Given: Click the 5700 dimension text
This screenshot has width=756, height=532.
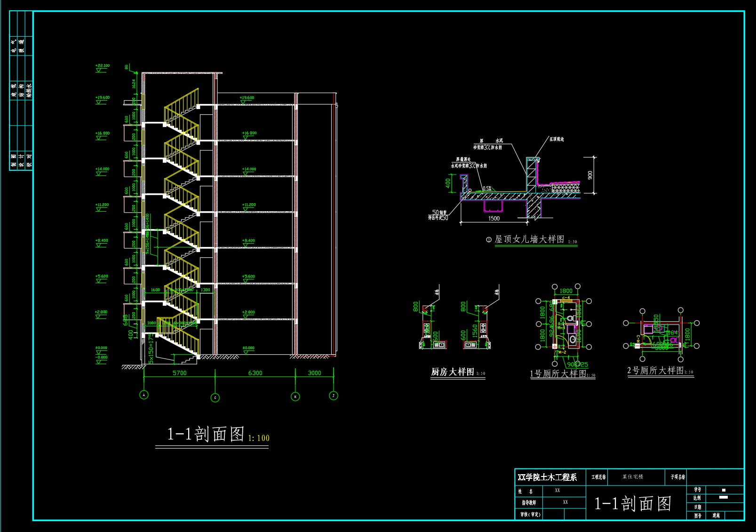Looking at the screenshot, I should tap(179, 373).
